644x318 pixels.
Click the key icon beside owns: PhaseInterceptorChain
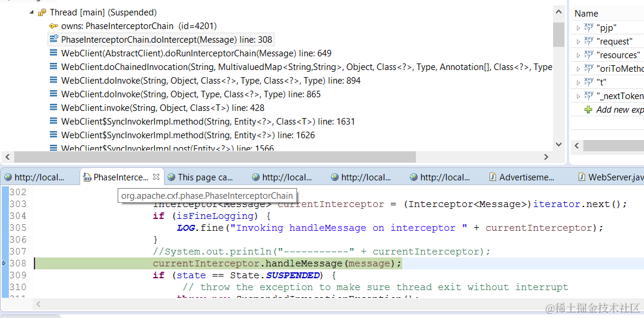coord(53,26)
